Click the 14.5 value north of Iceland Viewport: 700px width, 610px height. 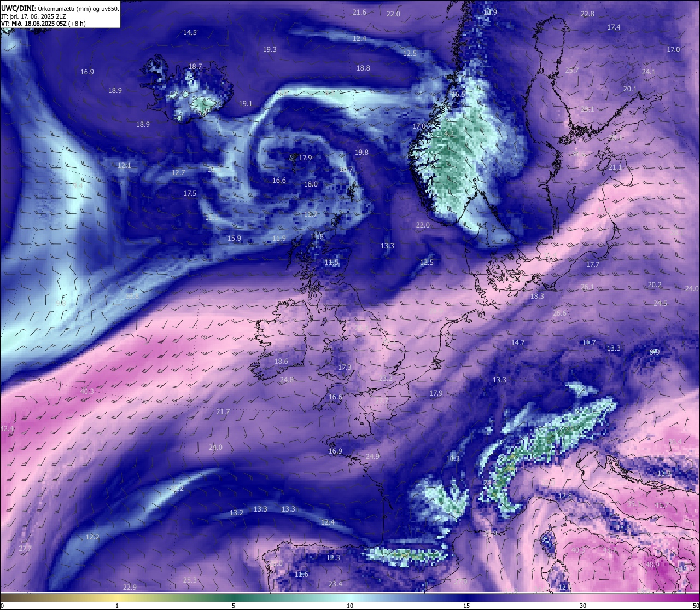click(x=190, y=33)
